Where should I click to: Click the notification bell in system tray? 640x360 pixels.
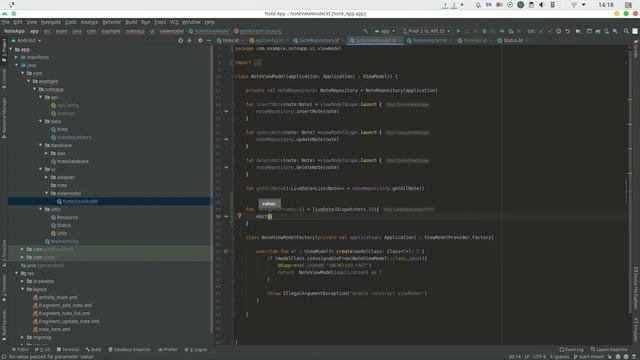click(478, 5)
